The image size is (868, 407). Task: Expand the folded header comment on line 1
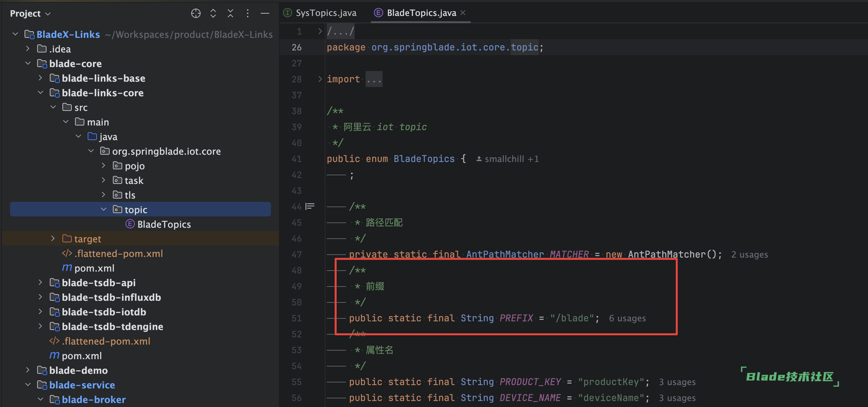tap(320, 31)
